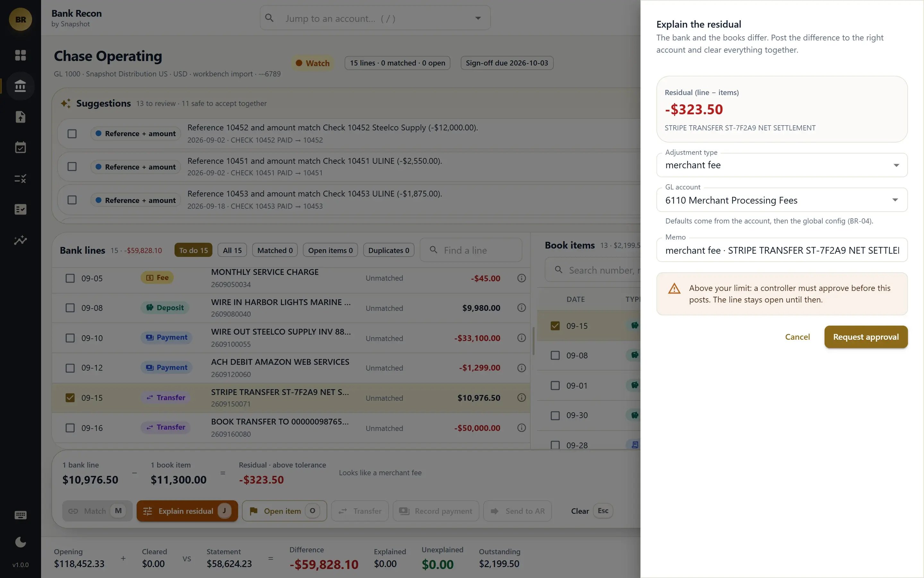Click the Deposit tag on 09-08 line

pyautogui.click(x=165, y=307)
